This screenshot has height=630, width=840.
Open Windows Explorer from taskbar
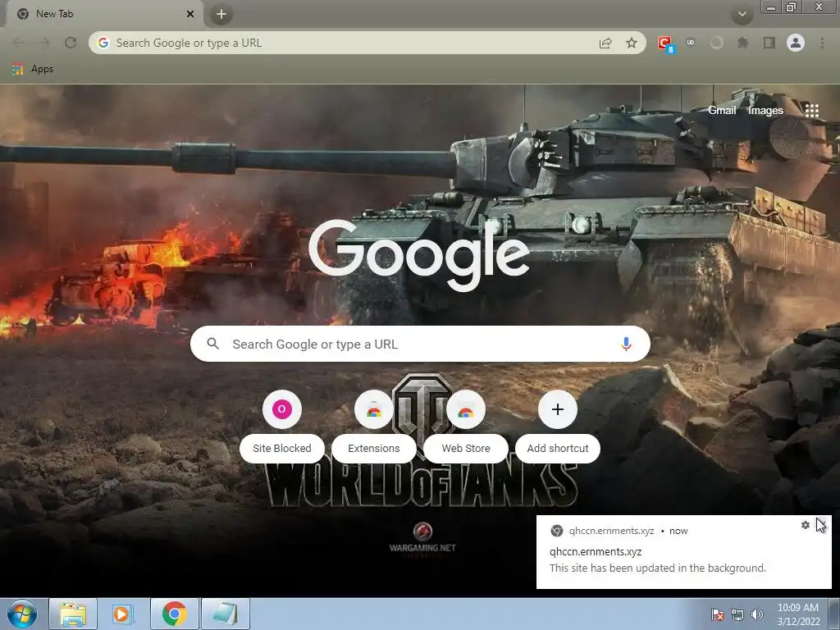point(73,614)
